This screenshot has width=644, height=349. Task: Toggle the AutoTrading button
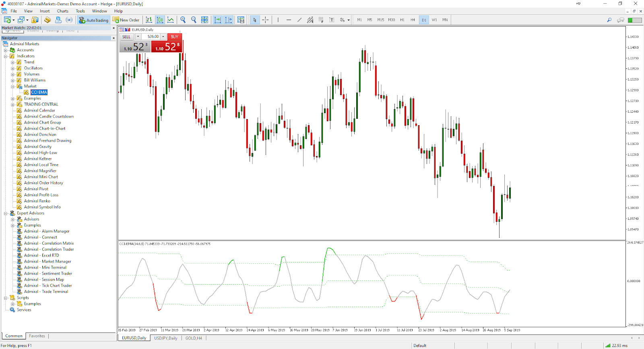pyautogui.click(x=93, y=20)
